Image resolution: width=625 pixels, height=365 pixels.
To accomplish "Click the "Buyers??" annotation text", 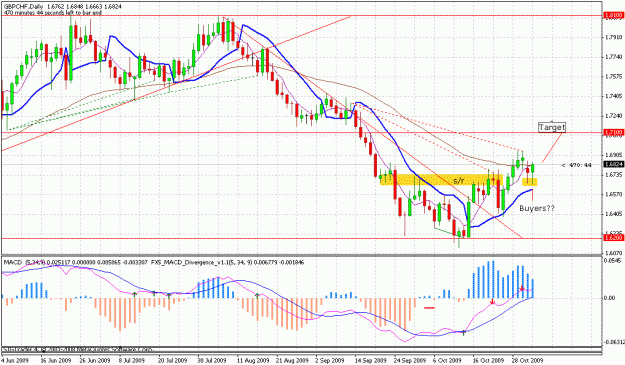I will (x=537, y=208).
